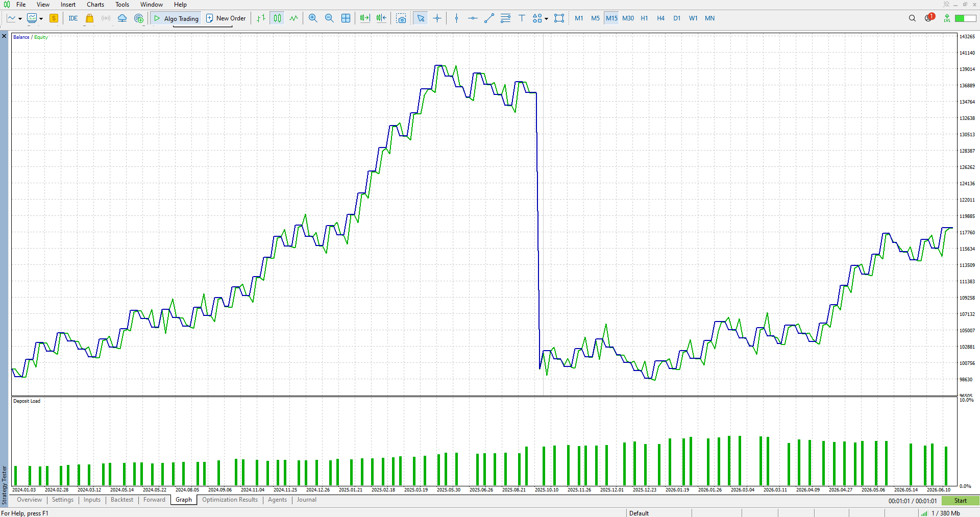Click the Signals broadcast icon
Image resolution: width=980 pixels, height=517 pixels.
[x=106, y=18]
